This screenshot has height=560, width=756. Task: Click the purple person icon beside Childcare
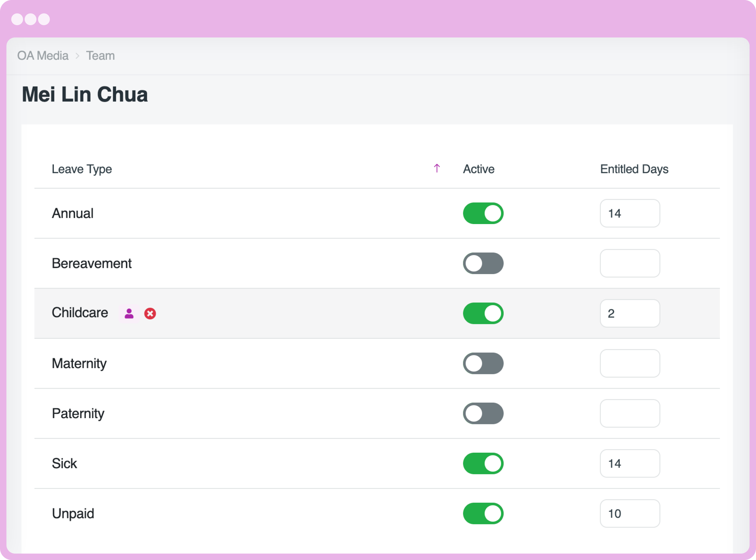[129, 313]
